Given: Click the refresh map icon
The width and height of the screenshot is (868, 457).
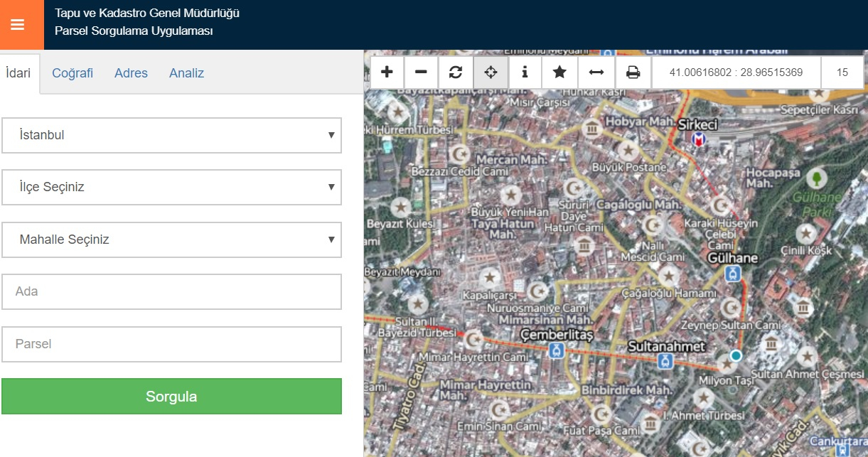Looking at the screenshot, I should tap(456, 72).
